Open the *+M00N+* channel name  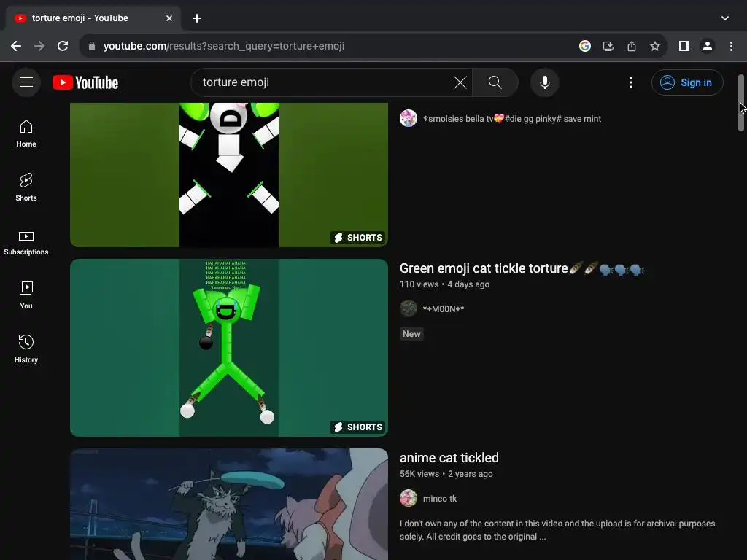(x=444, y=308)
